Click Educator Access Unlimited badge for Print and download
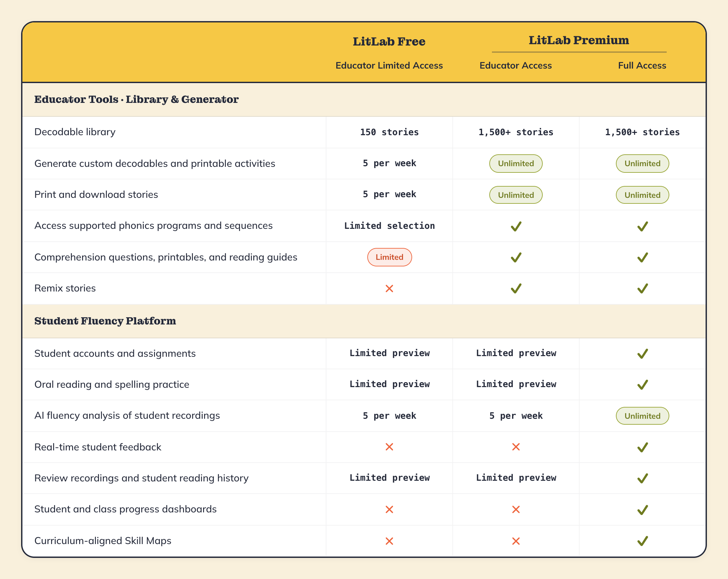This screenshot has width=728, height=579. (516, 195)
